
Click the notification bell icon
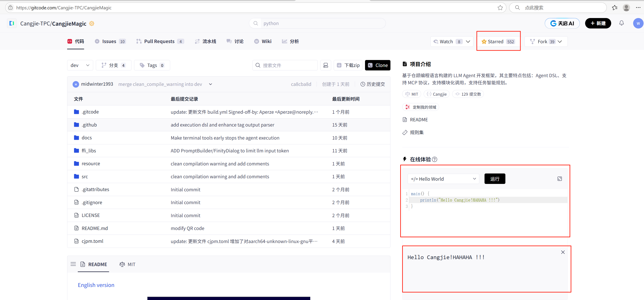click(x=621, y=23)
